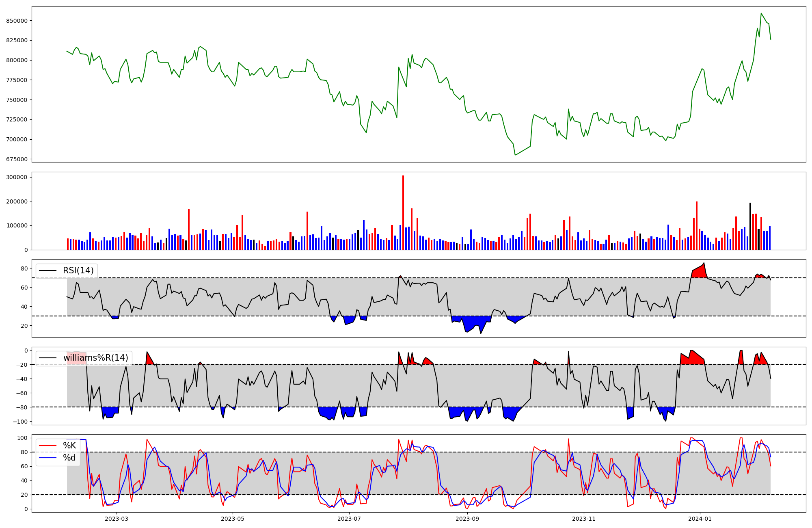Click the %K legend entry

[69, 446]
